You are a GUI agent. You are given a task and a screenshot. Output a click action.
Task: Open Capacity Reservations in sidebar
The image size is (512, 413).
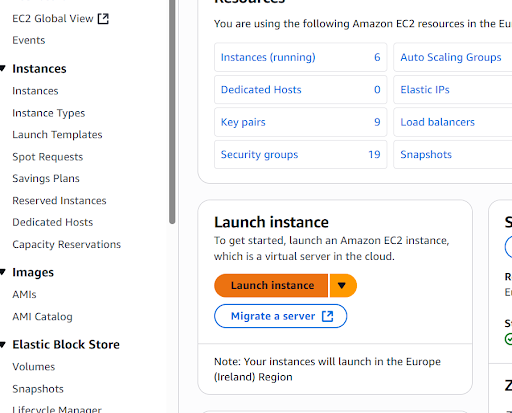(x=67, y=244)
